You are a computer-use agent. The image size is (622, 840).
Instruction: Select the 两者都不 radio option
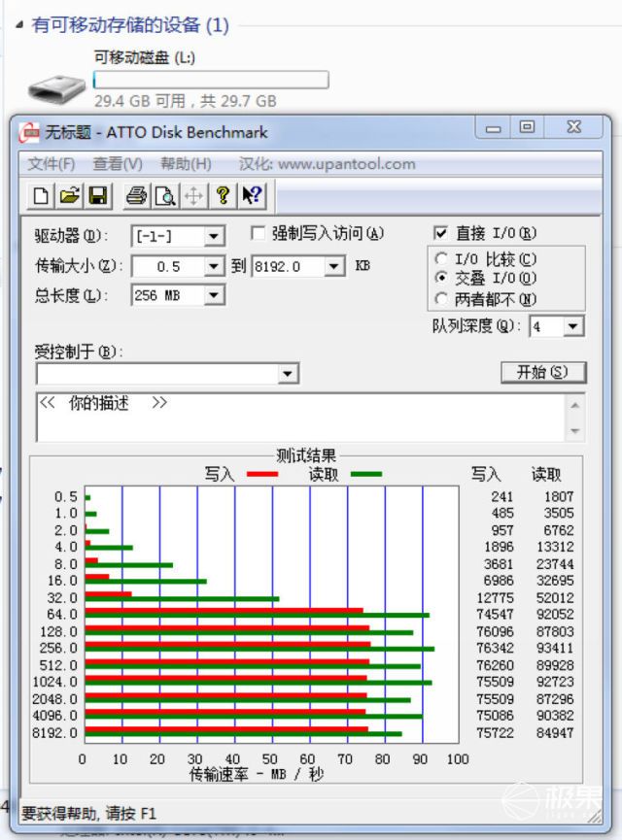tap(441, 298)
